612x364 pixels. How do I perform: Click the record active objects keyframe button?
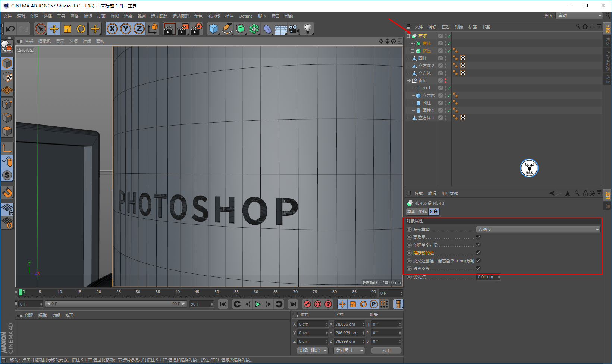pyautogui.click(x=307, y=304)
